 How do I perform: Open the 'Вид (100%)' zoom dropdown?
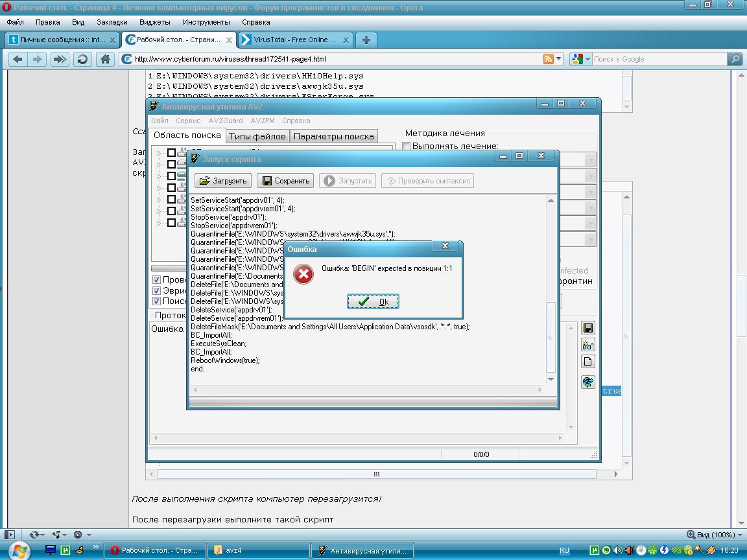point(740,535)
